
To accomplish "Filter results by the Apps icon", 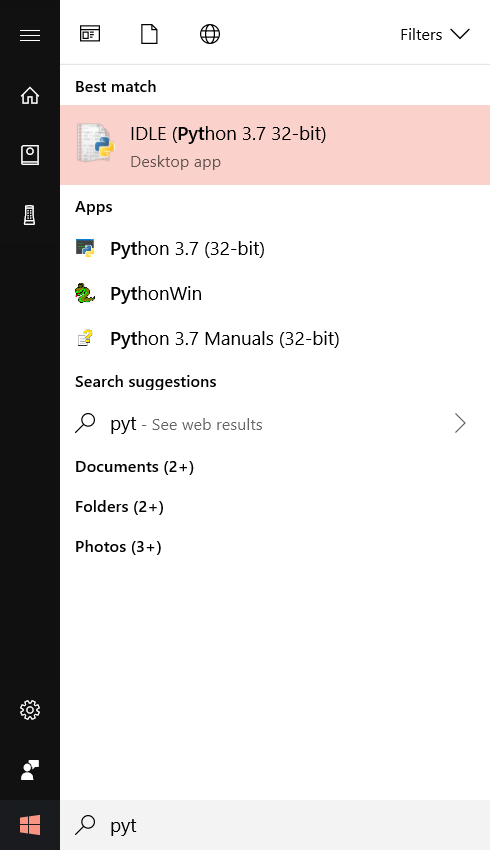I will coord(90,34).
